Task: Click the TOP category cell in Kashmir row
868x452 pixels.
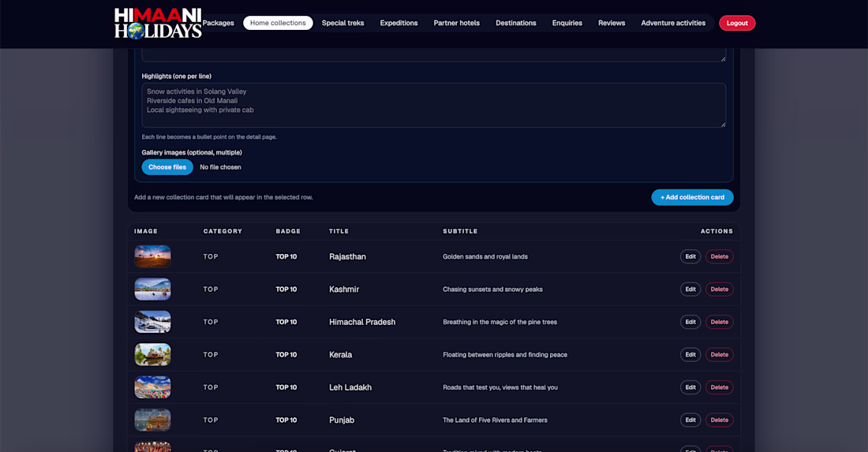Action: tap(211, 290)
